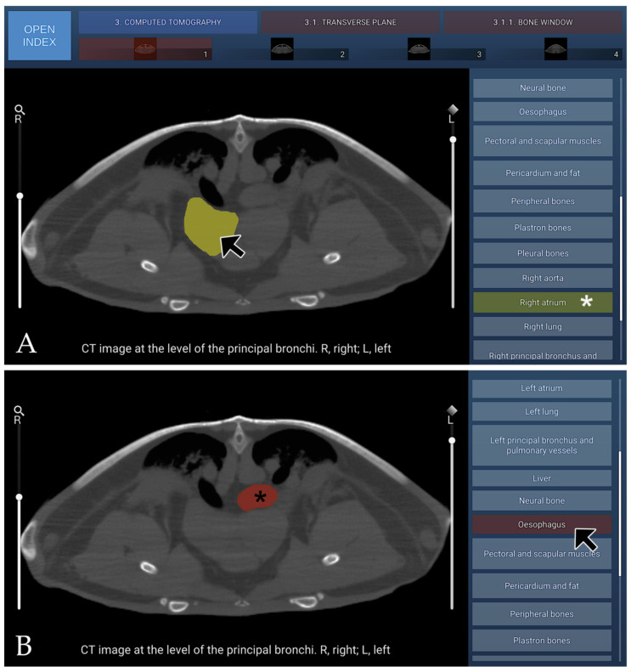Screen dimensions: 631x672
Task: Choose Pectoral and scapular muscles in panel A
Action: 543,141
